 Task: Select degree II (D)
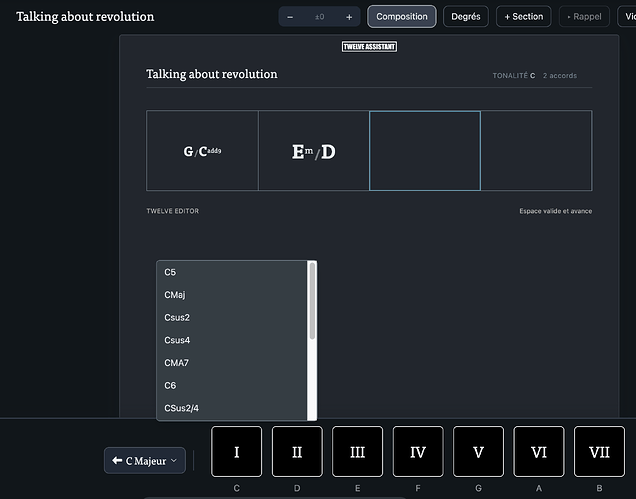[297, 452]
